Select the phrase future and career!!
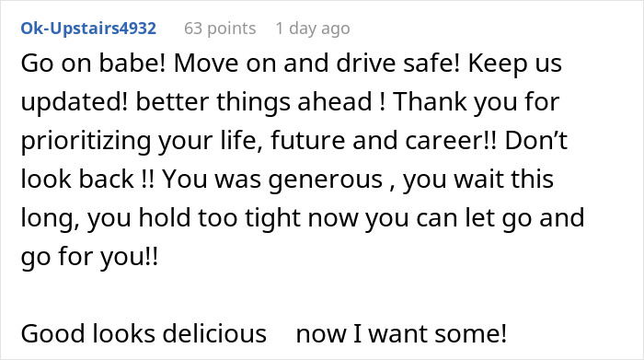 384,140
